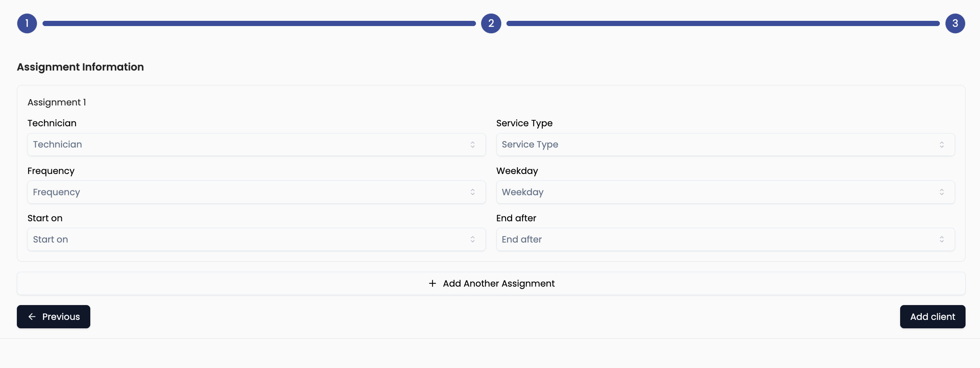Click the chevron on the Technician dropdown

click(473, 145)
